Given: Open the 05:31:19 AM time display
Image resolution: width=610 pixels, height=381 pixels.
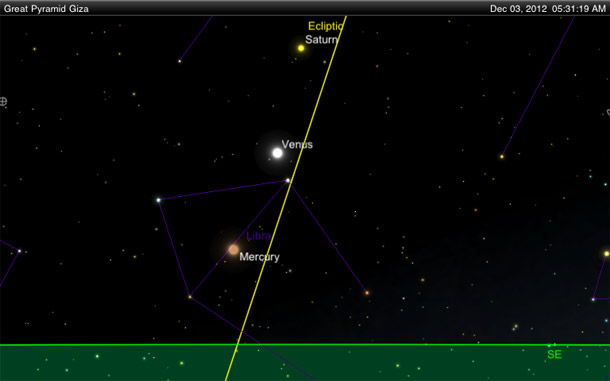Looking at the screenshot, I should click(x=578, y=9).
